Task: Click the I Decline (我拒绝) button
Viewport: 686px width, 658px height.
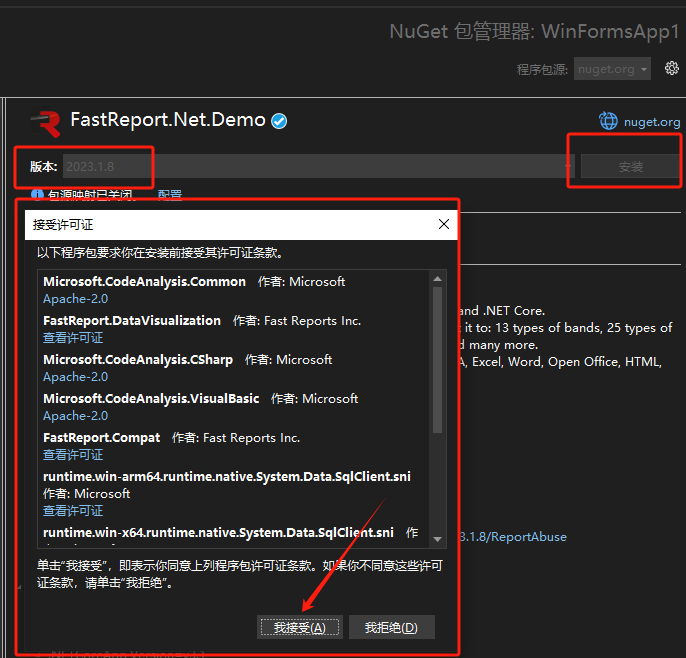Action: [392, 627]
